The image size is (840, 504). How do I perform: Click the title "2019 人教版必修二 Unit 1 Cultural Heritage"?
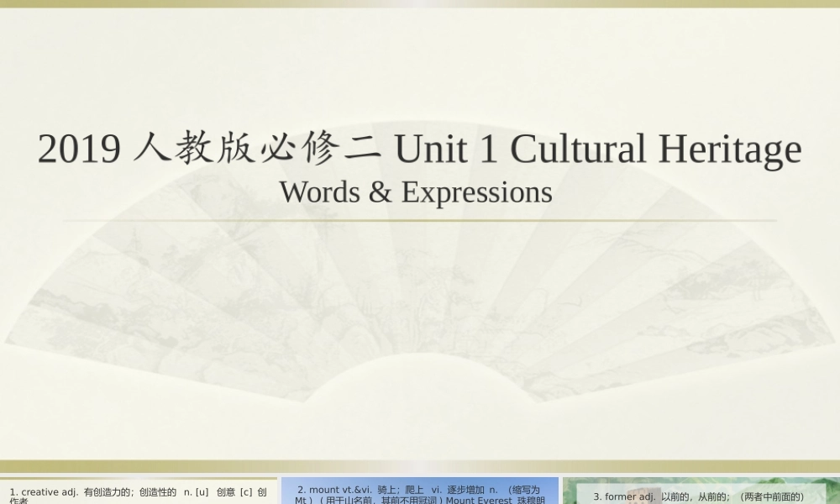click(x=420, y=149)
